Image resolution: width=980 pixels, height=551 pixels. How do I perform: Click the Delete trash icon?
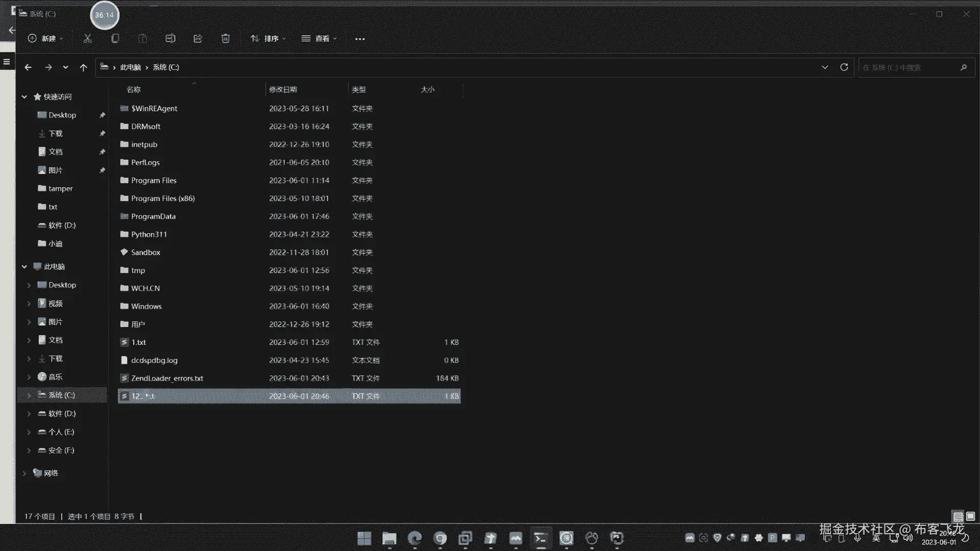point(225,38)
